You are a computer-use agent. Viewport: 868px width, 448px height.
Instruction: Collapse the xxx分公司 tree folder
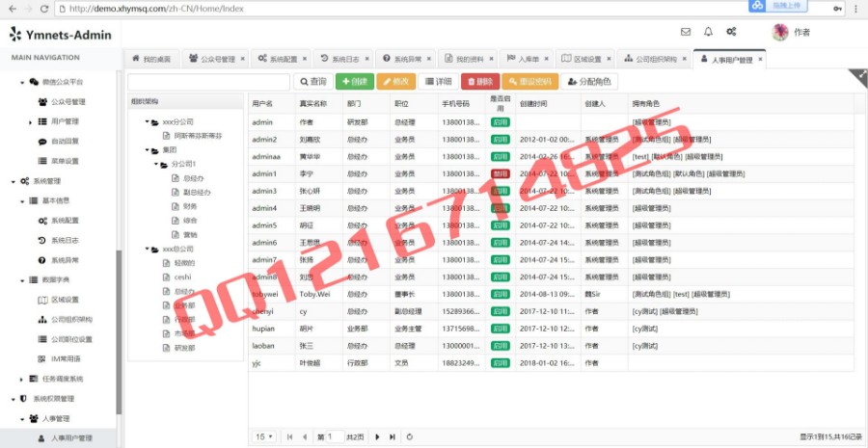[148, 121]
